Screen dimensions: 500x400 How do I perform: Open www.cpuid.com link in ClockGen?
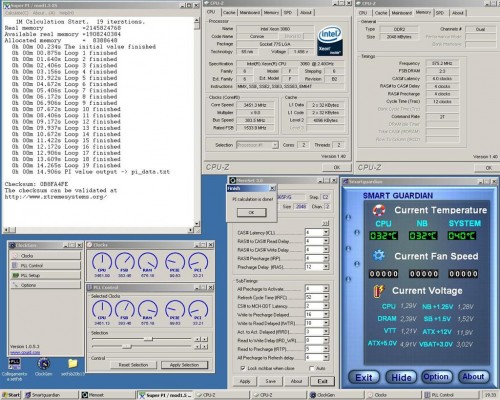25,352
